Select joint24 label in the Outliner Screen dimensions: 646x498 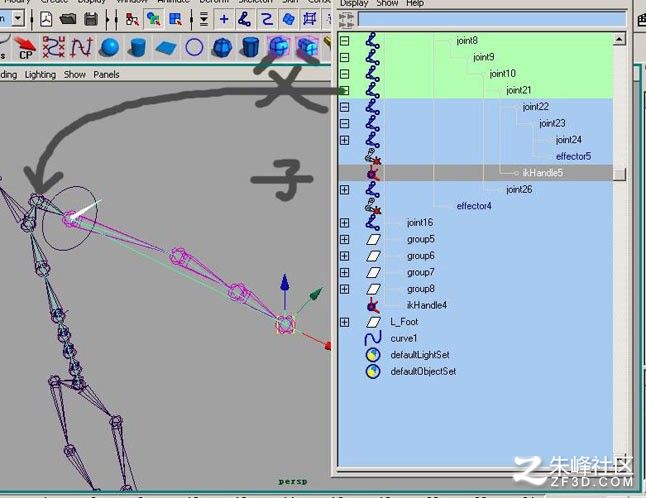point(569,140)
